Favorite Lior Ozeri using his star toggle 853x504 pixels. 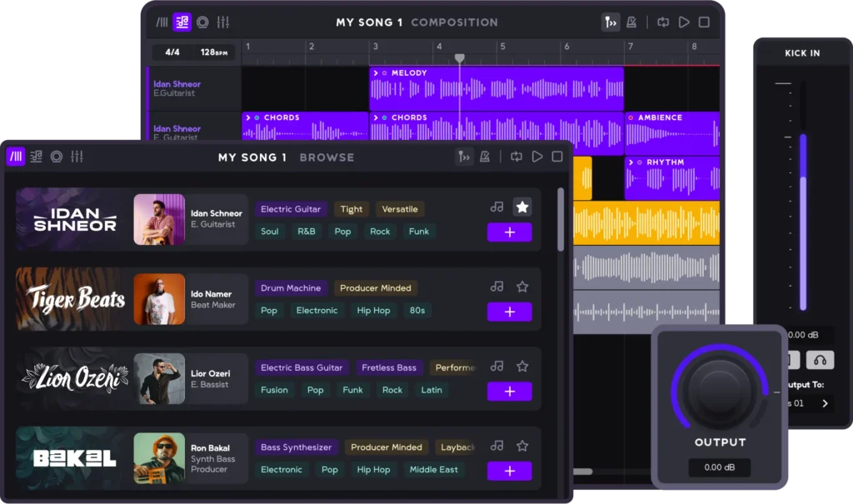pos(522,365)
